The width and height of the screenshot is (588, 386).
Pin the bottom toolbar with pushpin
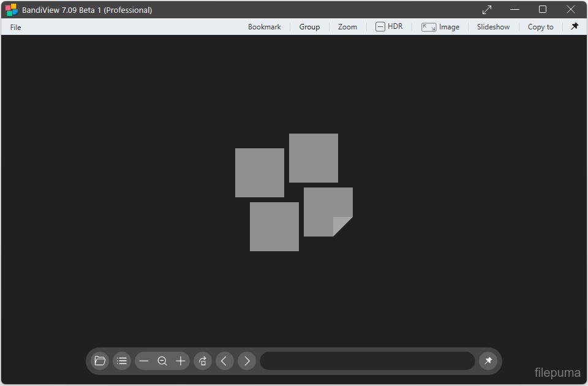point(488,361)
